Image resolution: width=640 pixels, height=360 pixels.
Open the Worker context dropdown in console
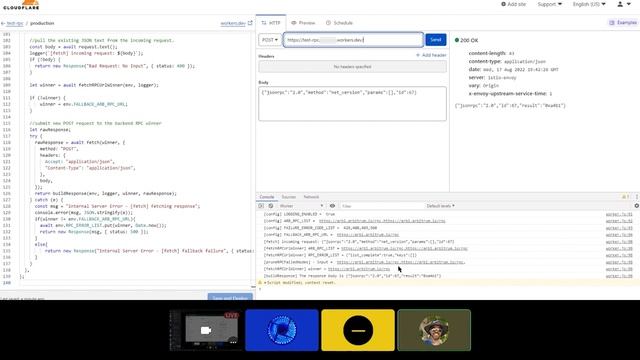(x=301, y=206)
